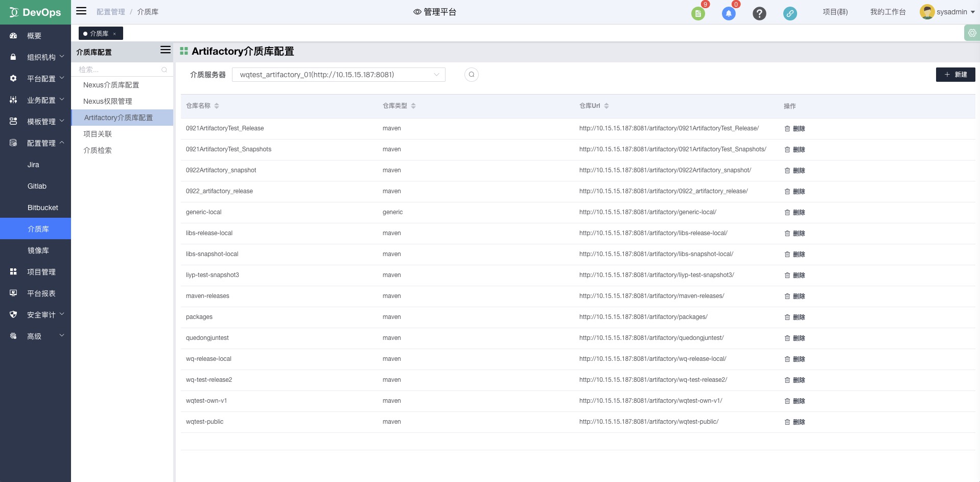
Task: Open 项目管理 in sidebar
Action: click(35, 272)
